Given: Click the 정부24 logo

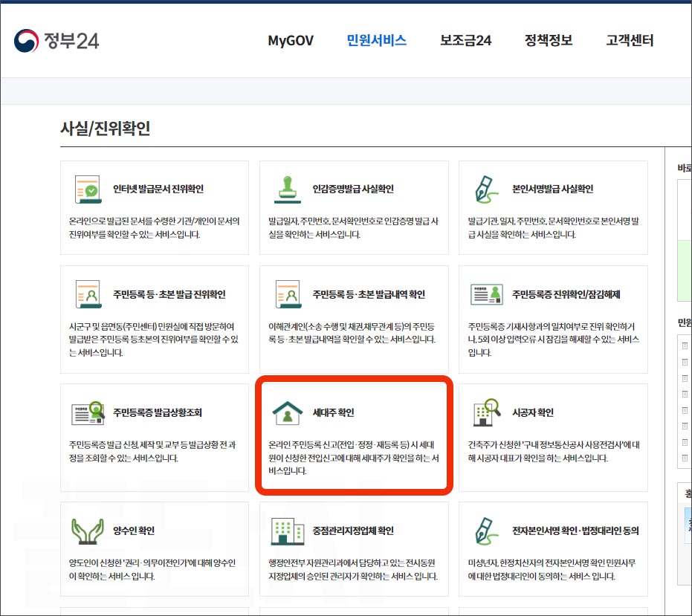Looking at the screenshot, I should 56,41.
